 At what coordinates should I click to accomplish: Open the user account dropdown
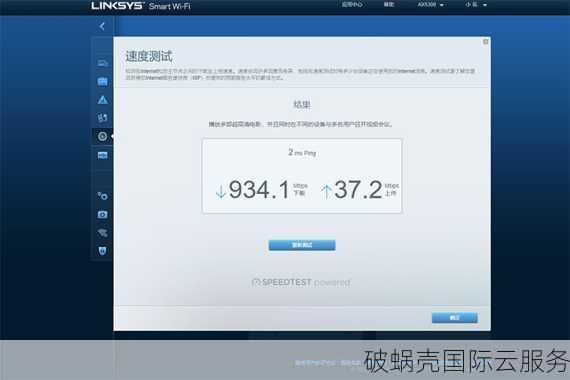tap(476, 5)
